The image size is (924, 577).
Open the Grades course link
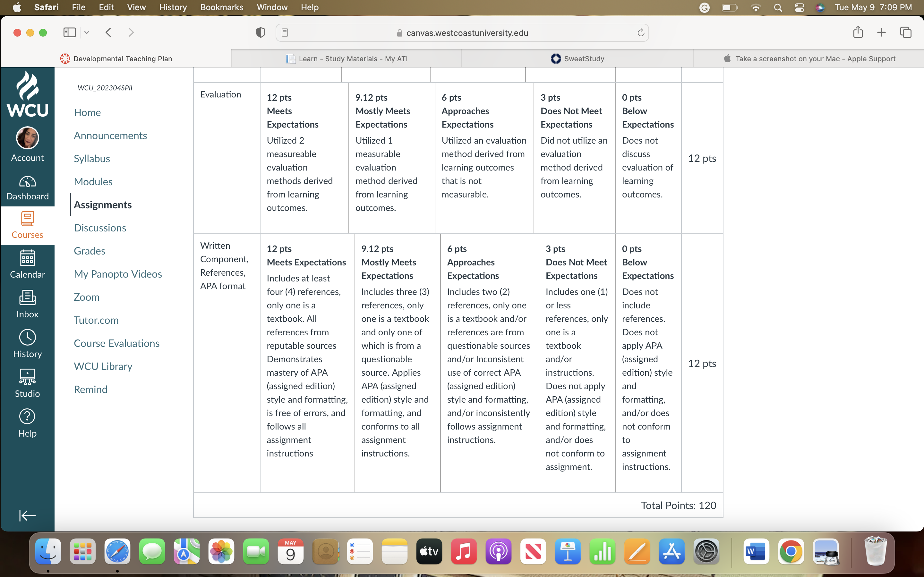[x=89, y=251]
